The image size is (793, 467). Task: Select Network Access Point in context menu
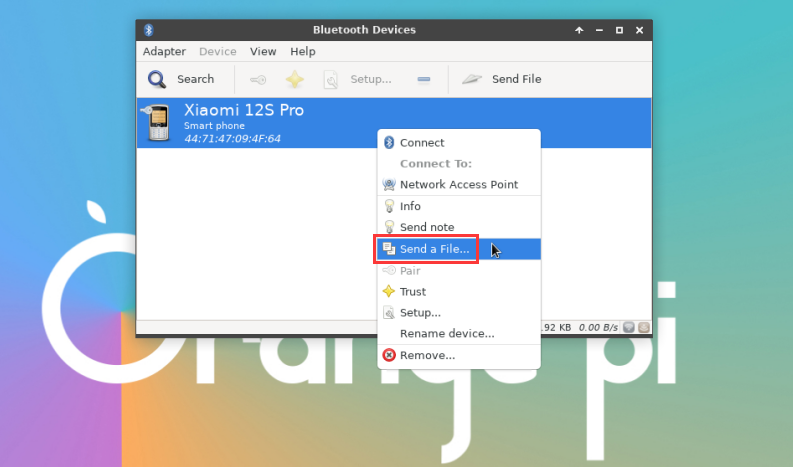tap(459, 185)
